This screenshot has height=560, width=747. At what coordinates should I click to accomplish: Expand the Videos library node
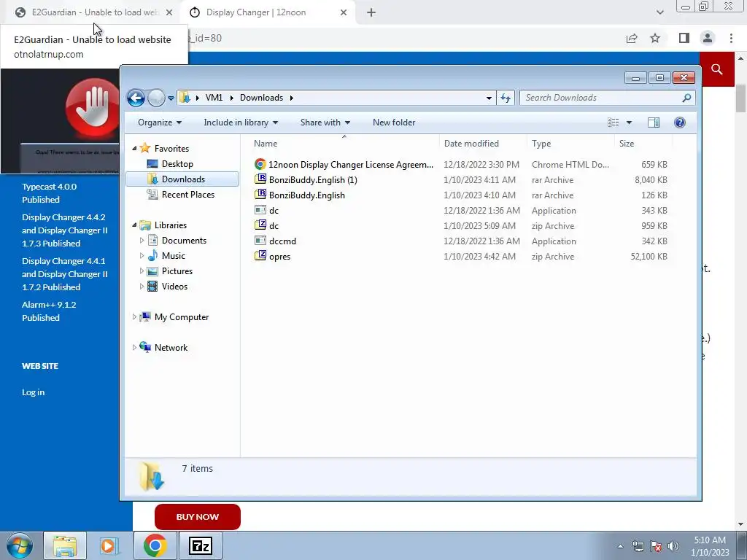[142, 286]
